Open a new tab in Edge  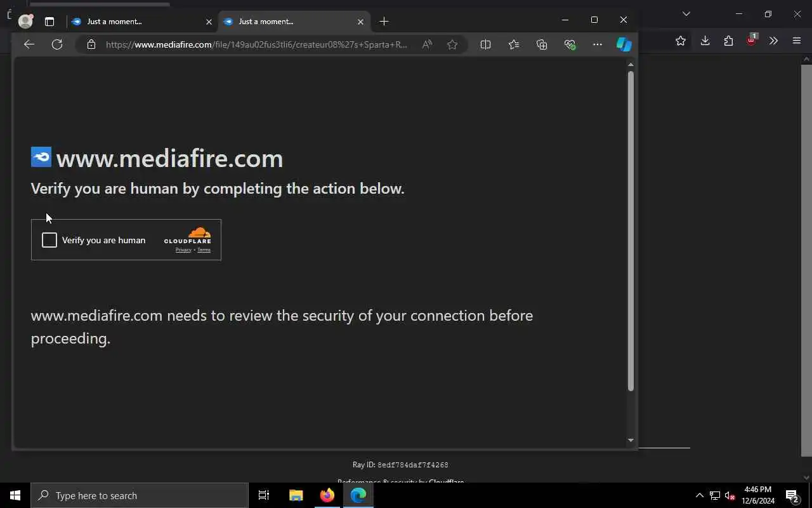(x=384, y=22)
